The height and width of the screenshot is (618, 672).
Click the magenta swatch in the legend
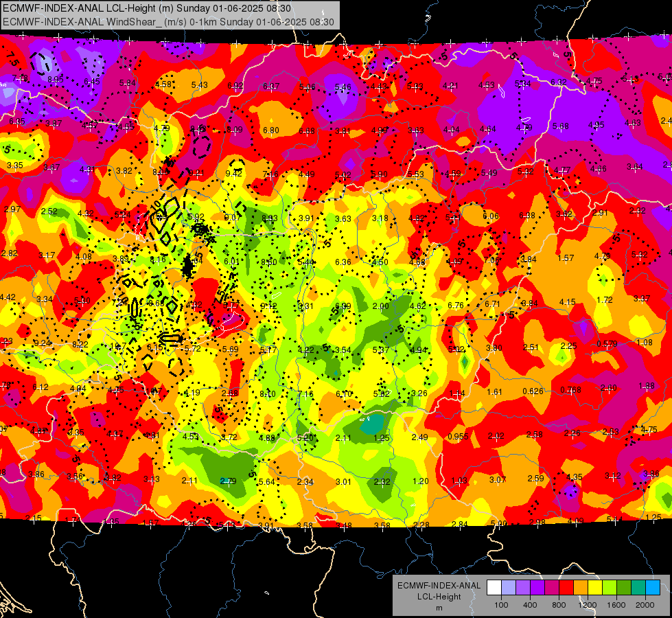(552, 587)
